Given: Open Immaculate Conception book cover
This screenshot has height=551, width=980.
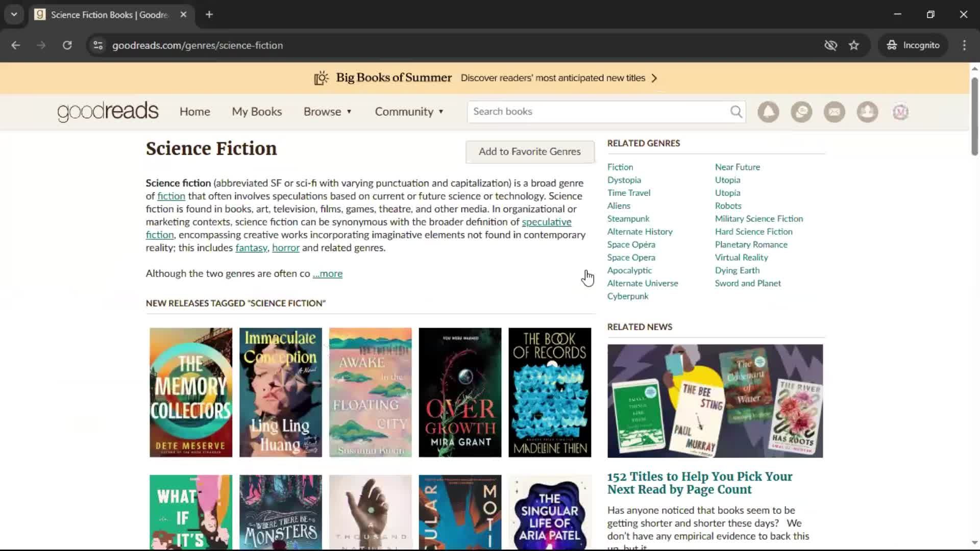Looking at the screenshot, I should (281, 392).
